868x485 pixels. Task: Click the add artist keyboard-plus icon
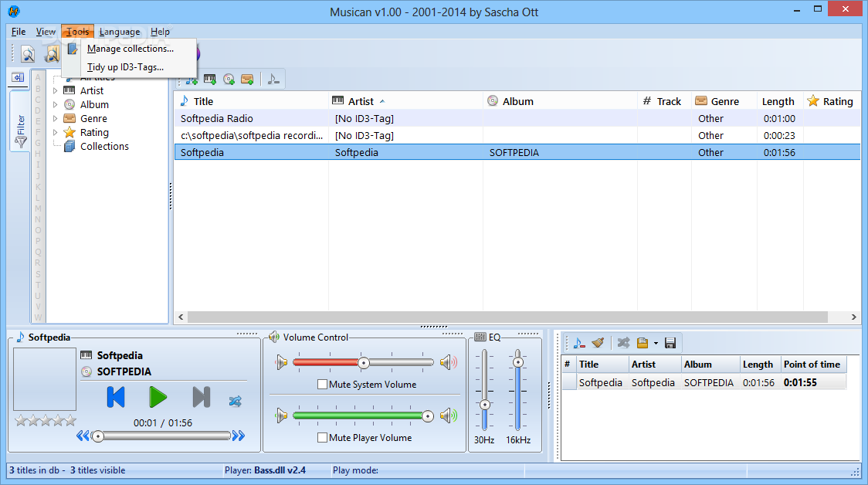[x=210, y=80]
